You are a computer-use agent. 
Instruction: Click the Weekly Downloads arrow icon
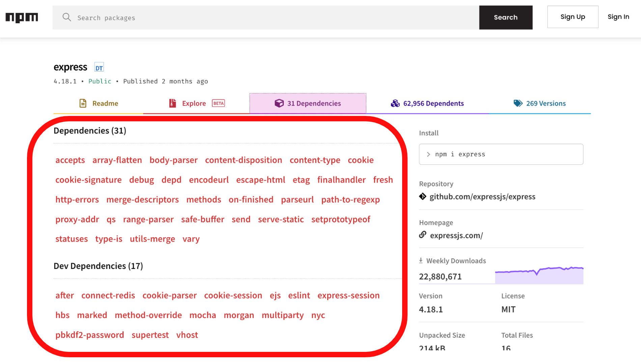[421, 261]
